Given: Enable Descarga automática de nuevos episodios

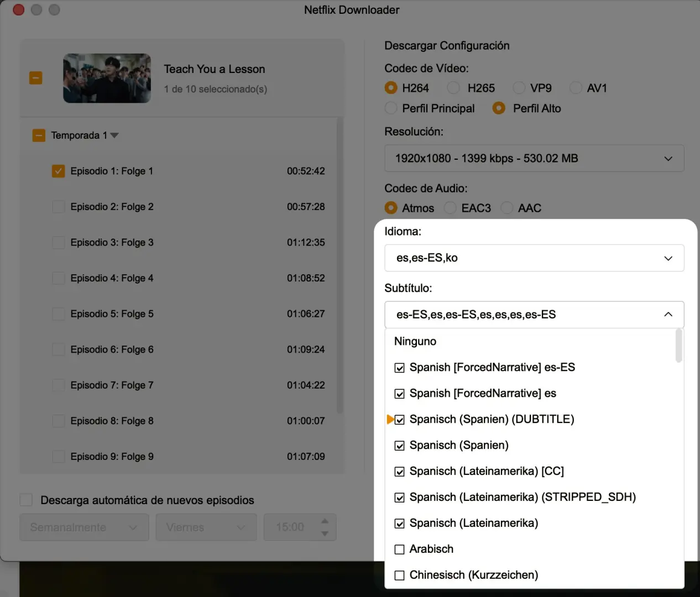Looking at the screenshot, I should (x=26, y=500).
